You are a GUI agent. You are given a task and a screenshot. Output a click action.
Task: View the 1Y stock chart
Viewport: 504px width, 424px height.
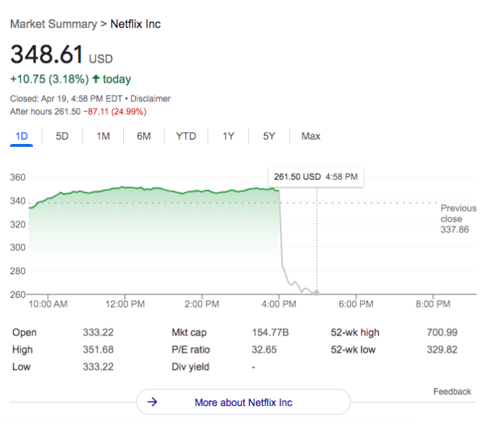[x=228, y=136]
